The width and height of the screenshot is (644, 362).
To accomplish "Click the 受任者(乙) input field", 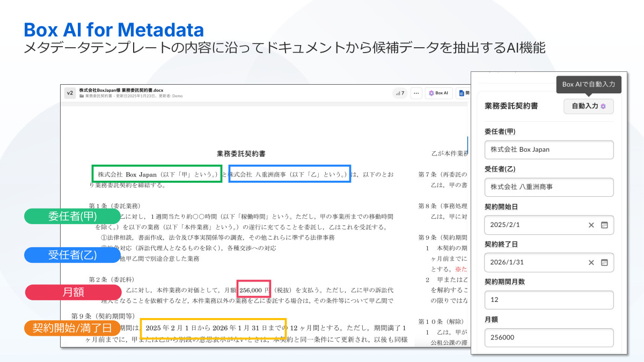I will 549,187.
